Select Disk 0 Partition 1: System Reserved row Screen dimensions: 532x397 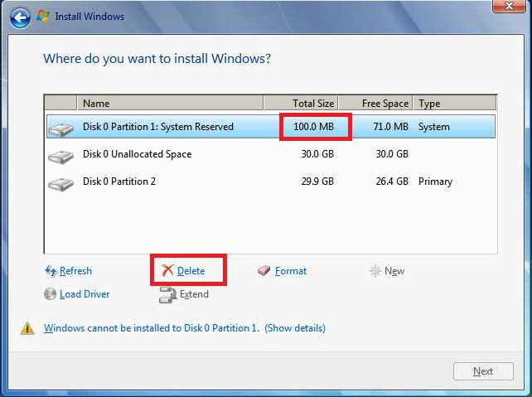(x=271, y=127)
